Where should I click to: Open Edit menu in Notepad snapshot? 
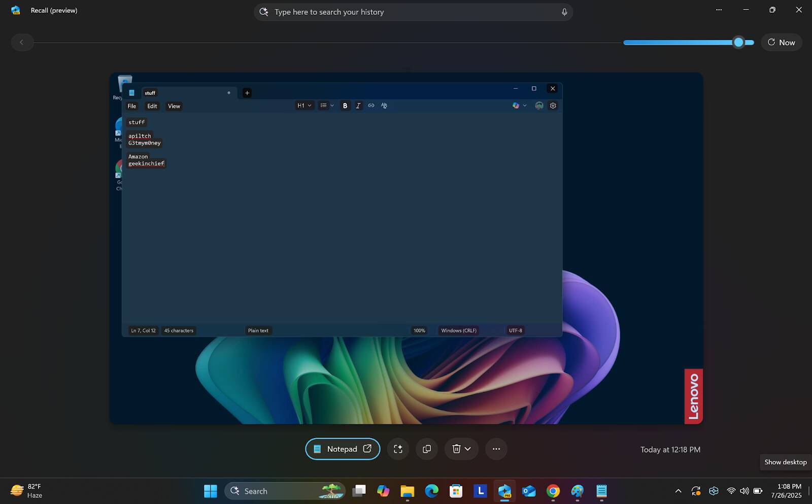[152, 106]
